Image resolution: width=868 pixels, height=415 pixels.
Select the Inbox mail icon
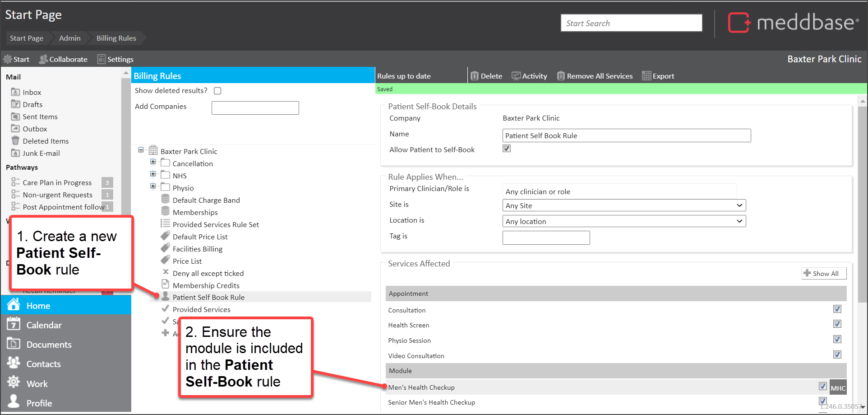tap(15, 92)
